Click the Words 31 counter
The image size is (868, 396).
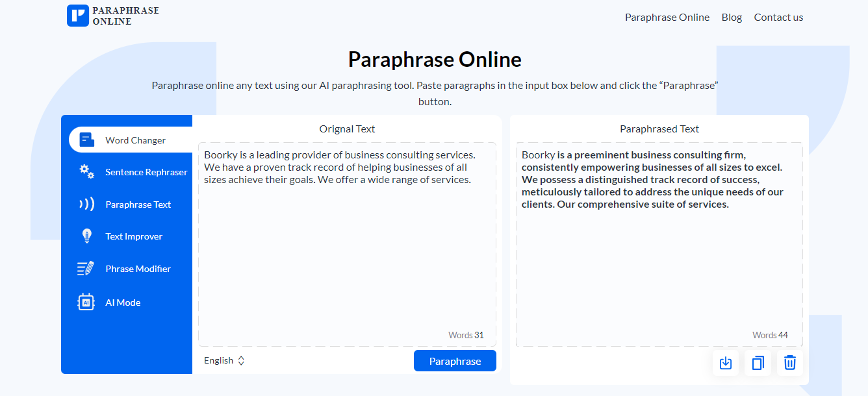coord(466,335)
